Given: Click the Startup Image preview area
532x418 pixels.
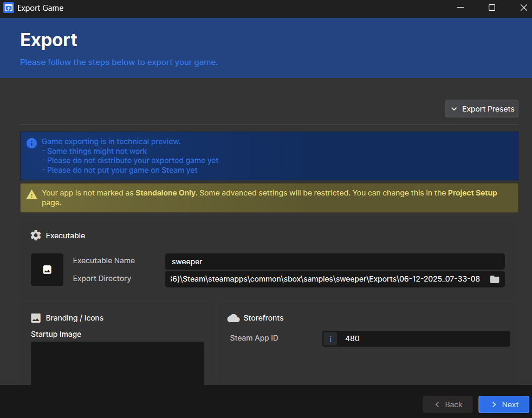Looking at the screenshot, I should 118,363.
